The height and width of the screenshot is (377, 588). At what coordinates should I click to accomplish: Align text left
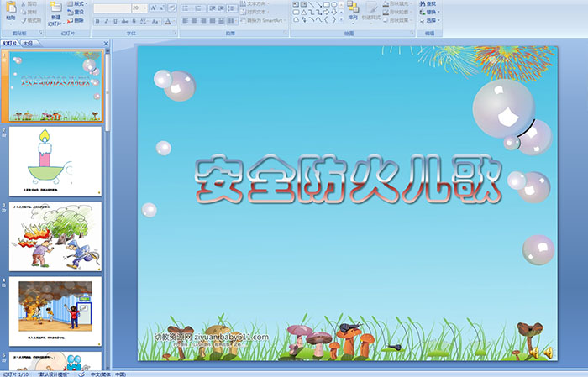coord(186,21)
